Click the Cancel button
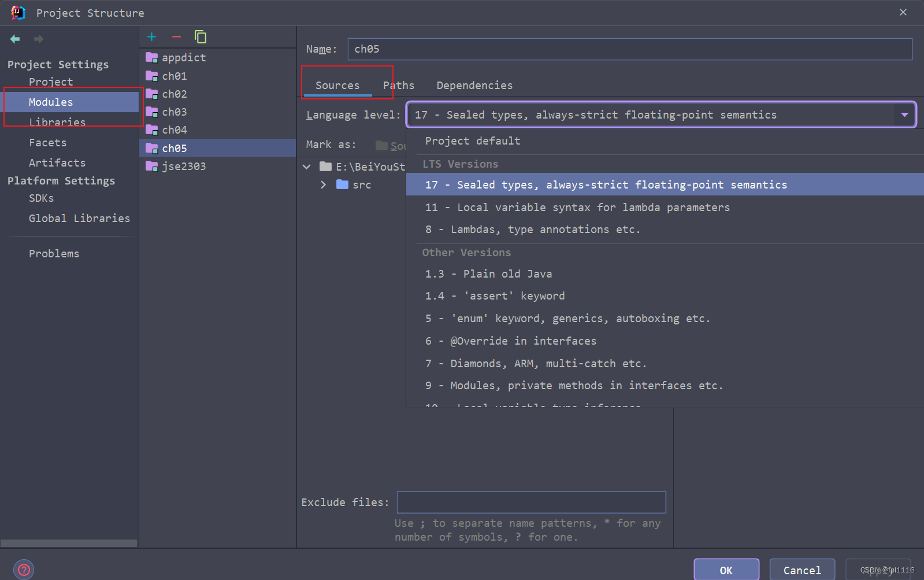The image size is (924, 580). pyautogui.click(x=802, y=570)
